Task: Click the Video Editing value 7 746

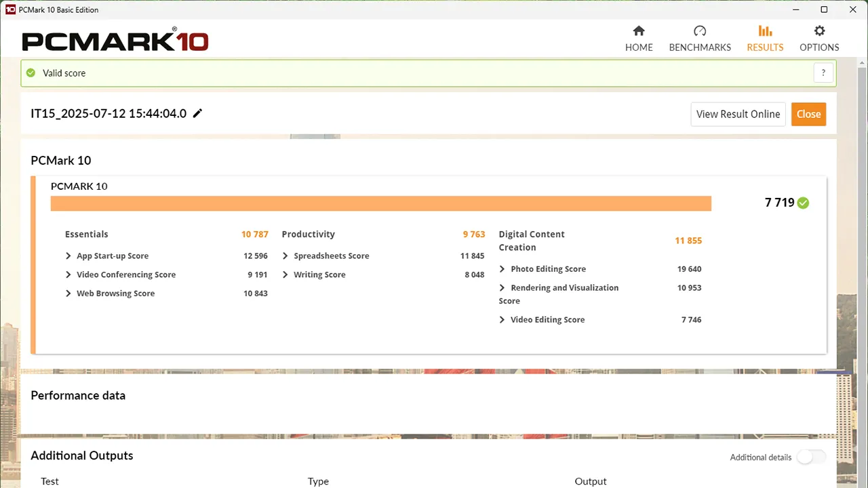Action: [x=692, y=320]
